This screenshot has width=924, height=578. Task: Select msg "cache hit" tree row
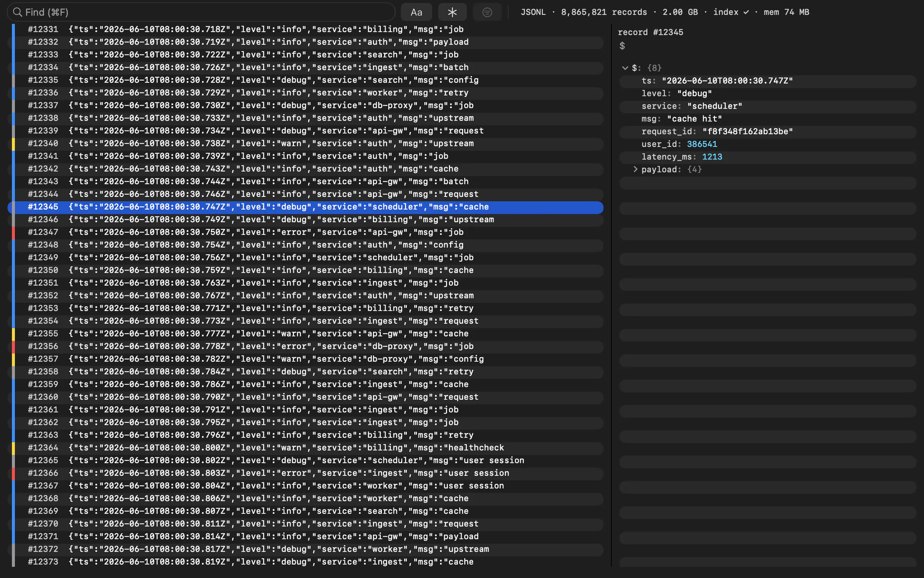click(x=767, y=119)
